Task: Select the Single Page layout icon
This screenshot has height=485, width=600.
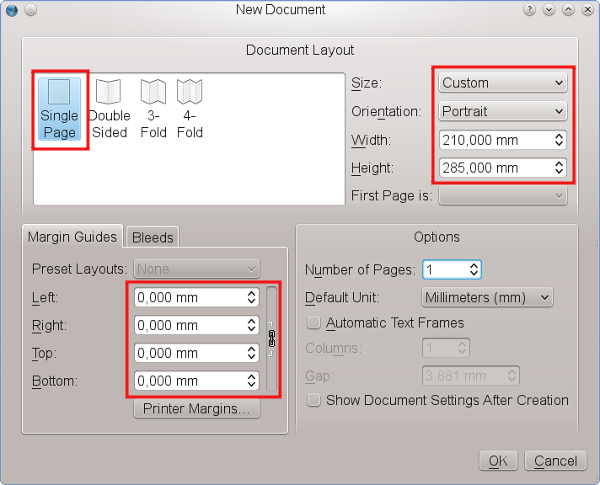Action: point(59,108)
